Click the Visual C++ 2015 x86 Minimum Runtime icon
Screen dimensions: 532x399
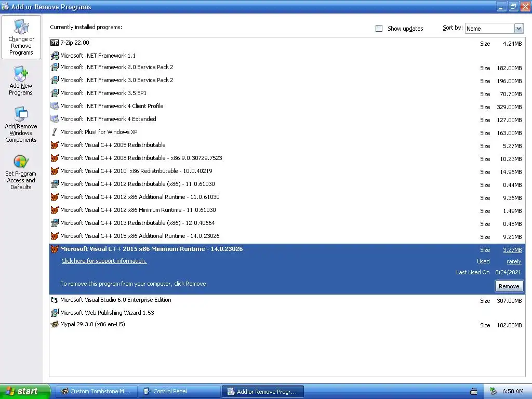pos(54,249)
